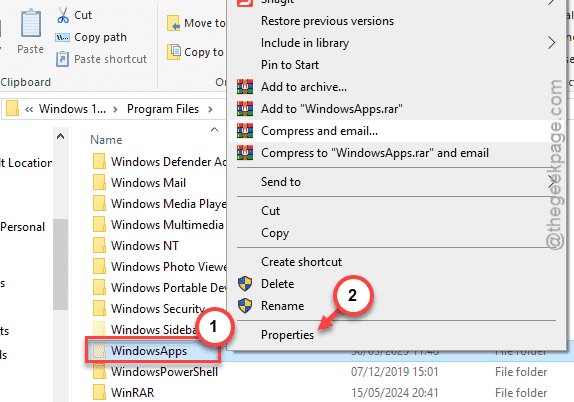This screenshot has width=574, height=402.
Task: Click the Send to menu item
Action: point(281,182)
